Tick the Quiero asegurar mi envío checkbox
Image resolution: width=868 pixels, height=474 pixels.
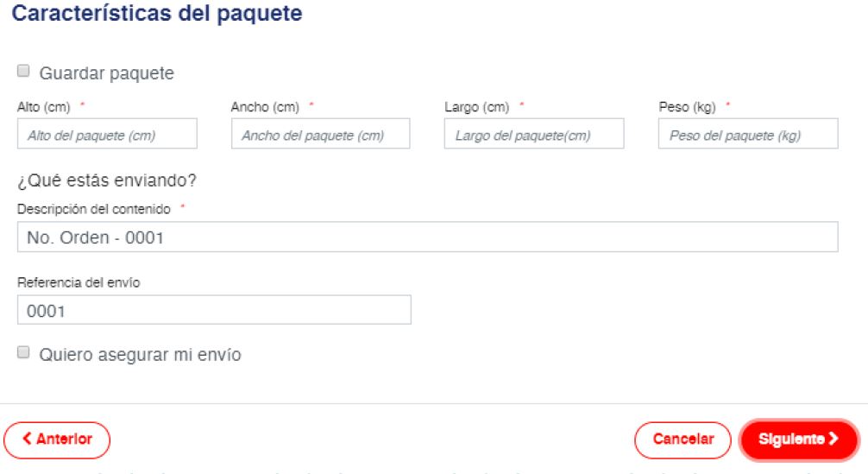(x=23, y=352)
